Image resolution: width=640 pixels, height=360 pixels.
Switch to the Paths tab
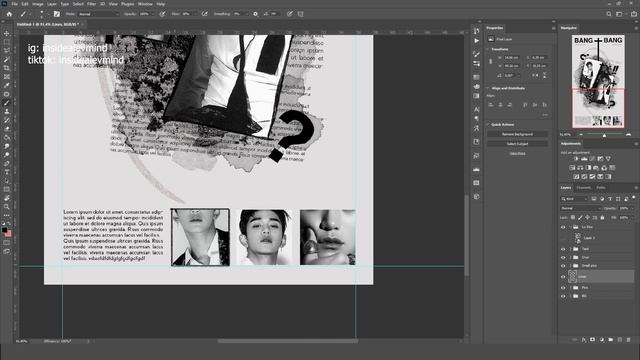click(x=601, y=188)
